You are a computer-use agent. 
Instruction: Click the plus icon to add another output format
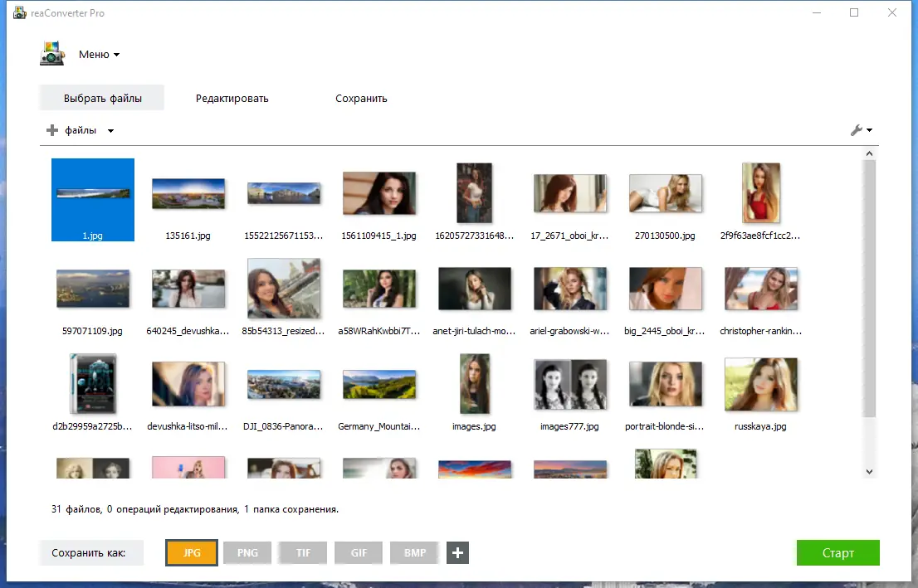[x=457, y=552]
